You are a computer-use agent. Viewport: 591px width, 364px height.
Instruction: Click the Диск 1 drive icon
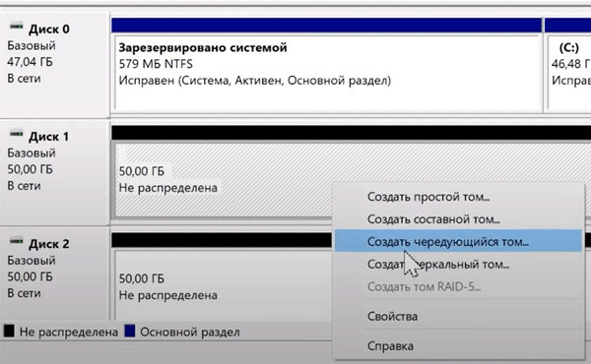16,133
